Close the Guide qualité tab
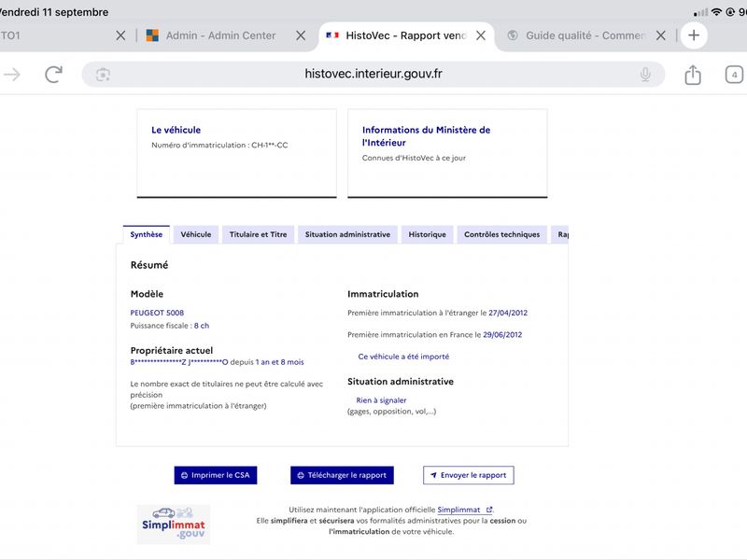 point(661,35)
